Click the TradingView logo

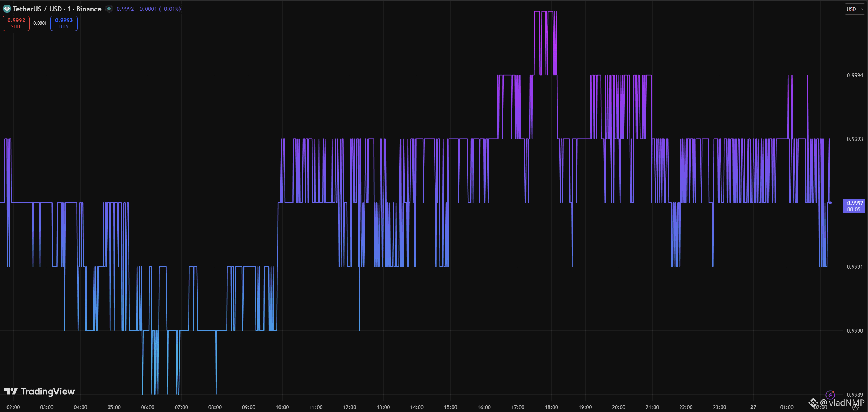(39, 392)
